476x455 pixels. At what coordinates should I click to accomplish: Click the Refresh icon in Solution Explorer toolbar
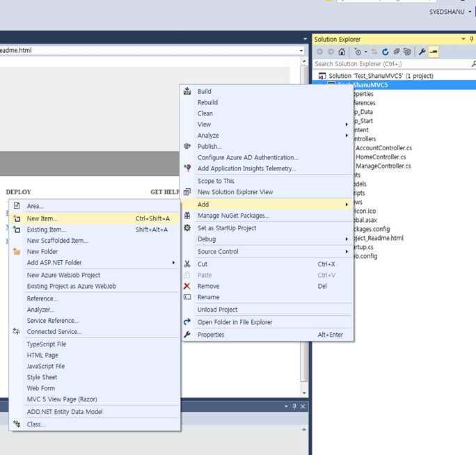pos(386,52)
